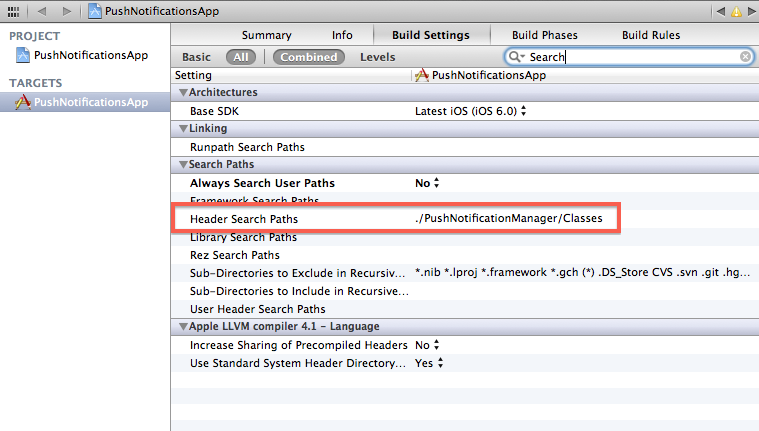Screen dimensions: 759x431
Task: Select Runpath Search Paths row
Action: pos(465,147)
